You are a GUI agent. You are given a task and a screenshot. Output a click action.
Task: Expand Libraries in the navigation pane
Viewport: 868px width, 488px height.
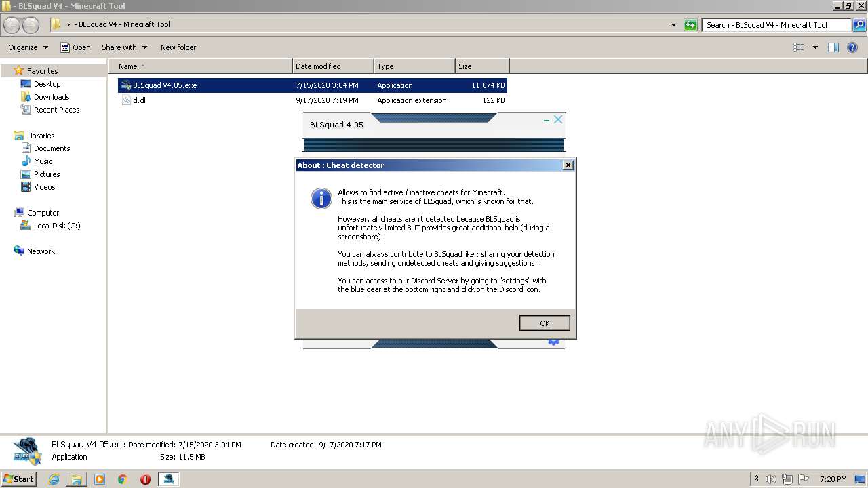(x=41, y=136)
